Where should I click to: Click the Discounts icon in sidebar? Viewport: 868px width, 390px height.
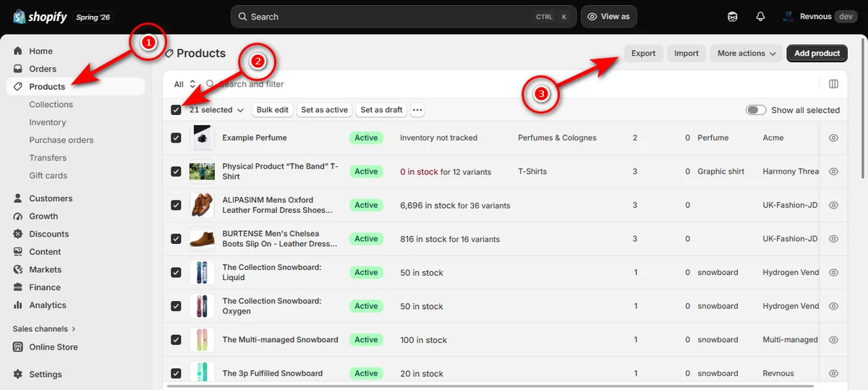(18, 234)
